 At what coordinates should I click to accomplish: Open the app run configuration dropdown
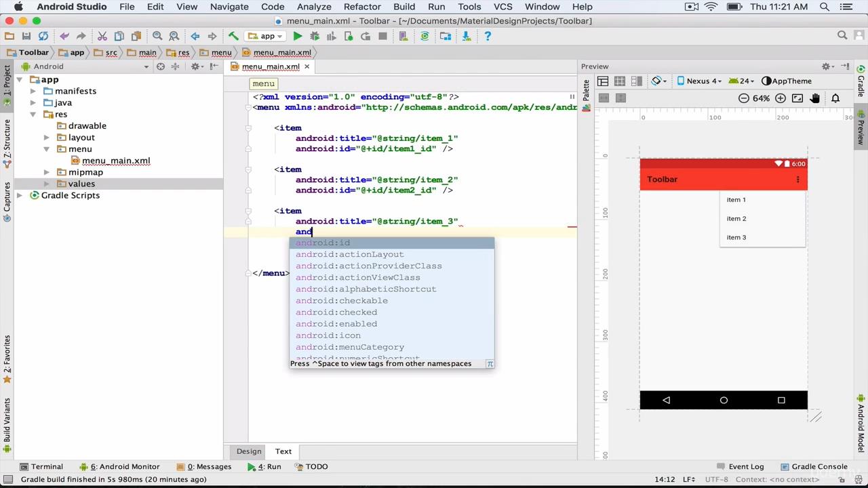pyautogui.click(x=265, y=36)
